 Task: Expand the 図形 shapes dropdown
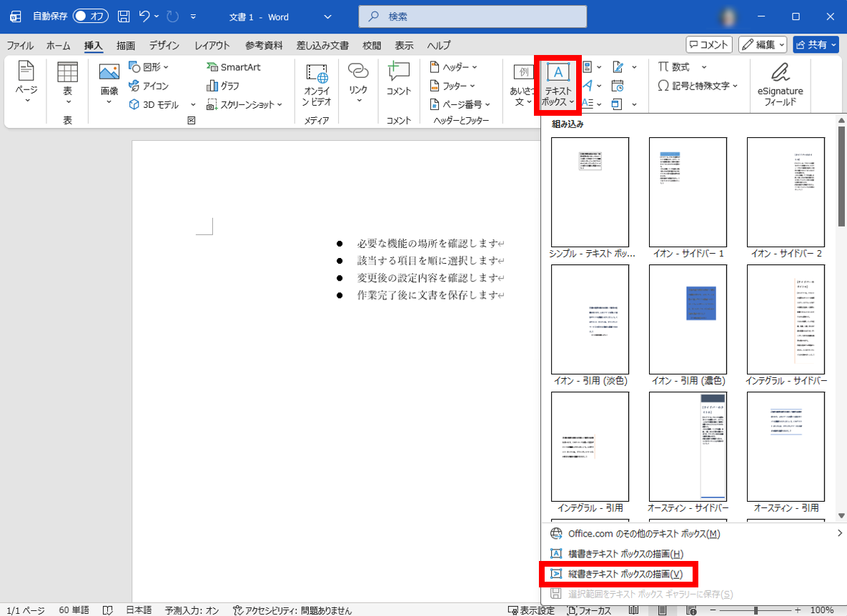(x=149, y=67)
